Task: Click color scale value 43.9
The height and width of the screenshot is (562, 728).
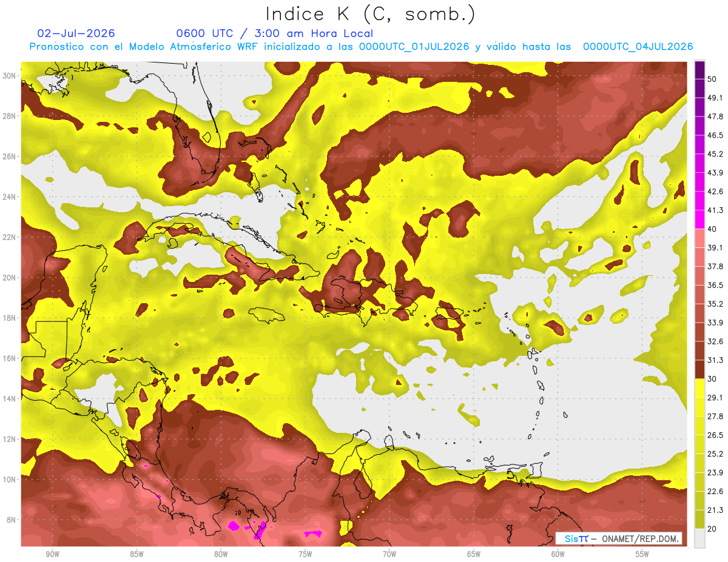Action: pos(716,173)
